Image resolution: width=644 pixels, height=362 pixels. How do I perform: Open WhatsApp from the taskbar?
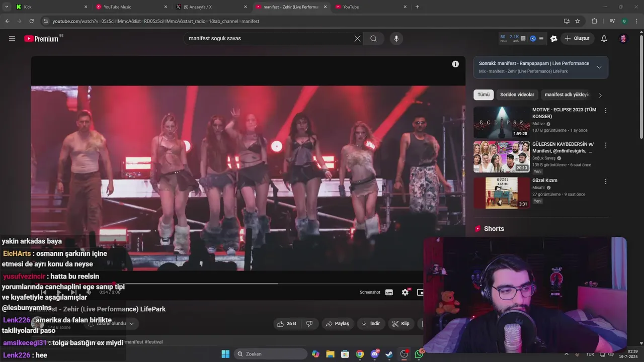[419, 354]
